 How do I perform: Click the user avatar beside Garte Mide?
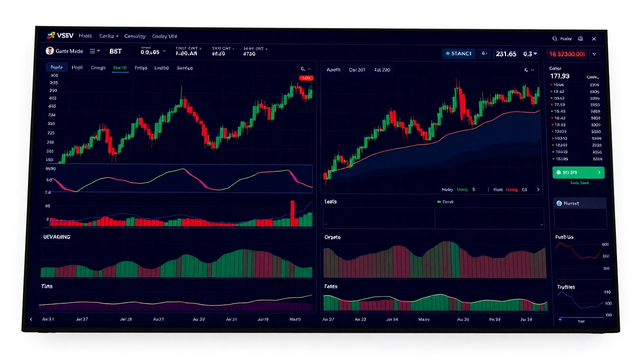click(x=50, y=51)
